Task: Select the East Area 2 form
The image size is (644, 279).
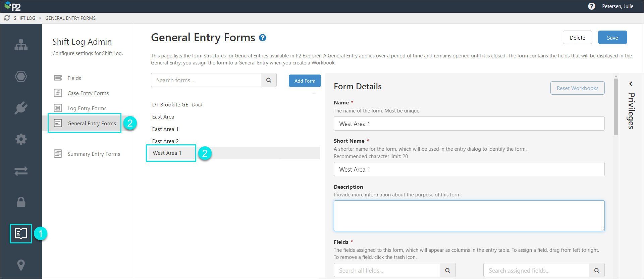Action: click(x=165, y=141)
